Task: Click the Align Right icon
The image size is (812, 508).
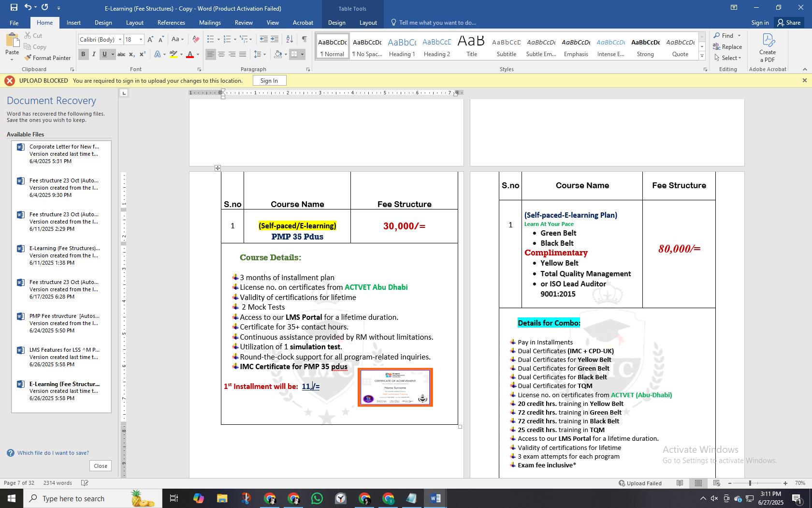Action: tap(232, 54)
